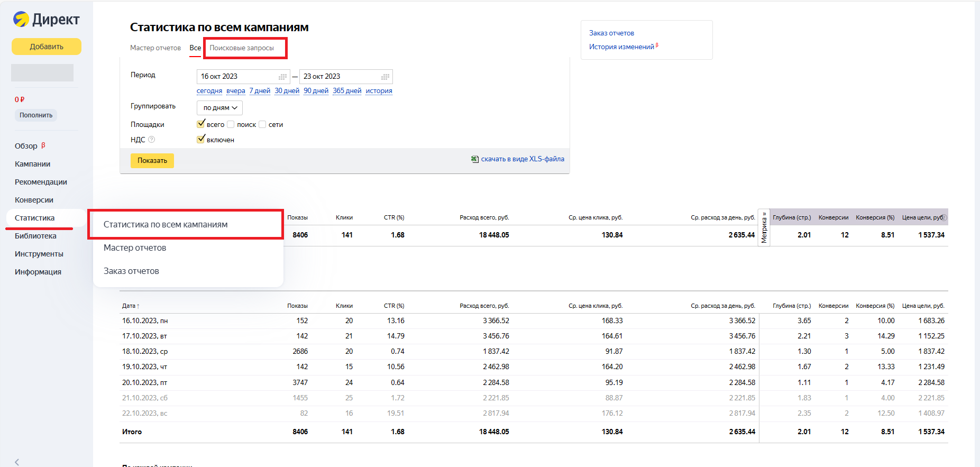The image size is (980, 467).
Task: Click the Показать button
Action: [x=152, y=160]
